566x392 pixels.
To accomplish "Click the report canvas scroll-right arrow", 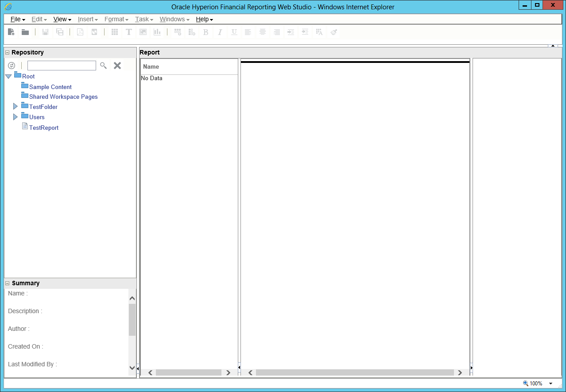I will coord(460,373).
